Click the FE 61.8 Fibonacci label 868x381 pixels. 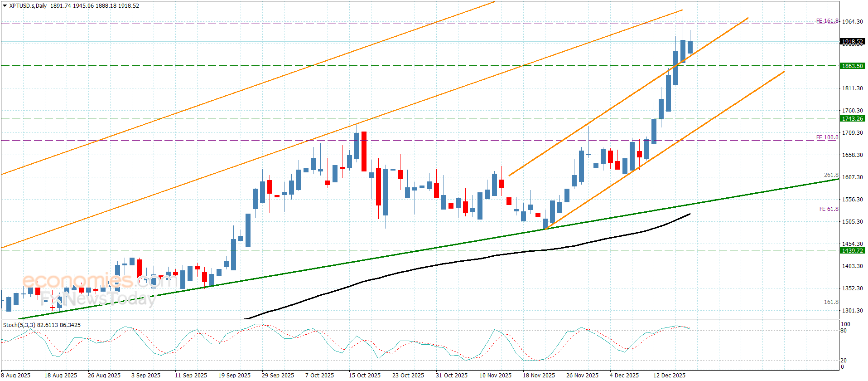829,209
